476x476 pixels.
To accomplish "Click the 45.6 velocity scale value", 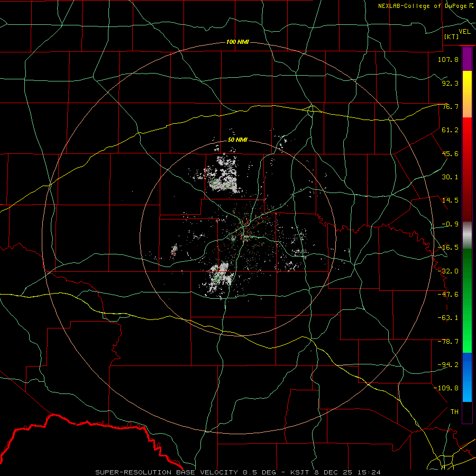I will pos(450,153).
